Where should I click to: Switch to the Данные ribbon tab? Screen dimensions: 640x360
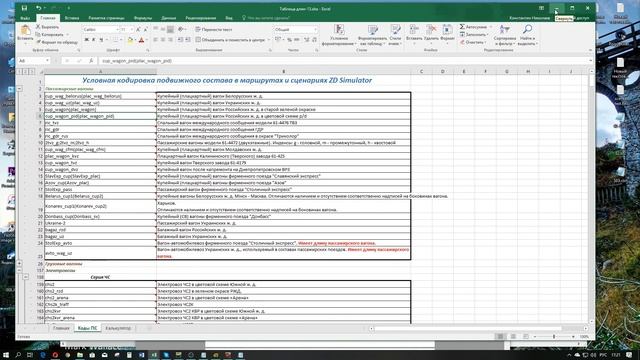(x=169, y=18)
